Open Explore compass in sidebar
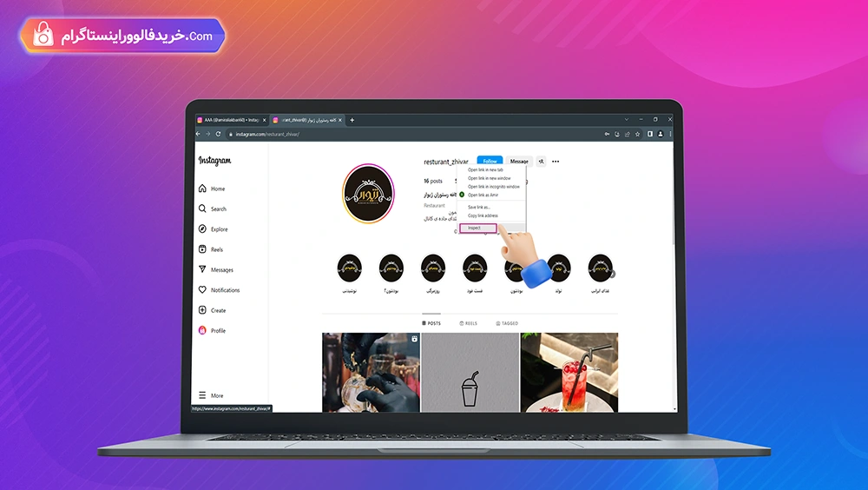This screenshot has width=868, height=490. [214, 228]
